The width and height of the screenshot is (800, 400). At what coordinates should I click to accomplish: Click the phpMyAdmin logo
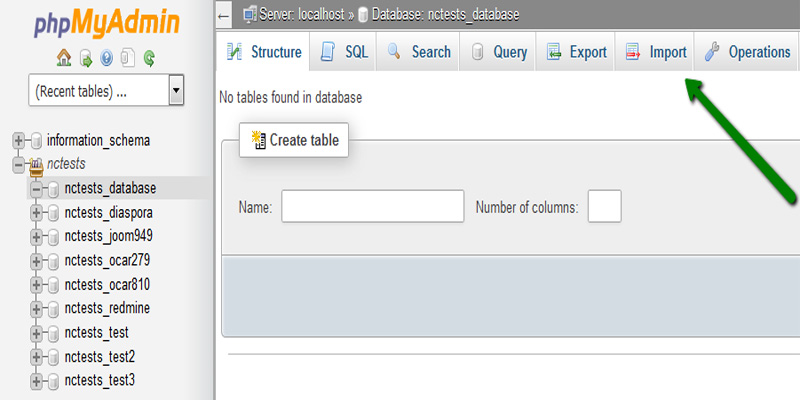click(x=107, y=24)
